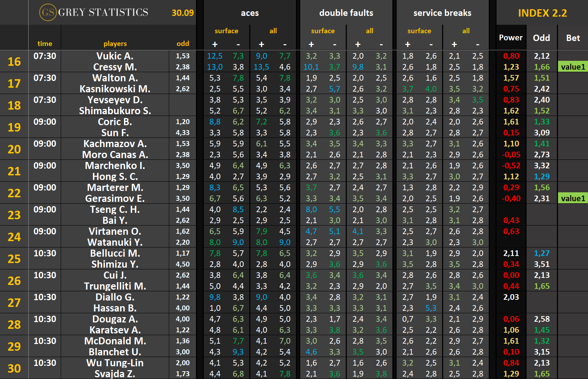
Task: Click Power value -0,52 for Marchenko I.
Action: (511, 165)
